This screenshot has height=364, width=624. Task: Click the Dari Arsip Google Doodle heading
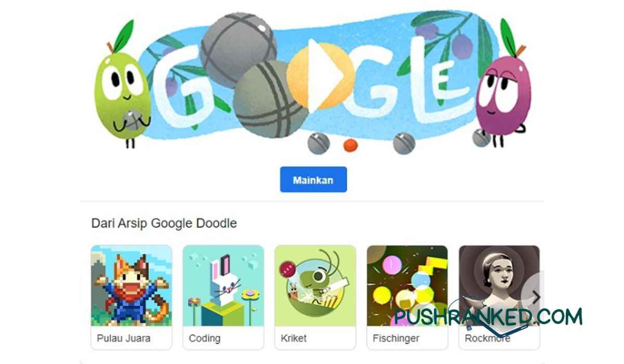click(x=164, y=224)
